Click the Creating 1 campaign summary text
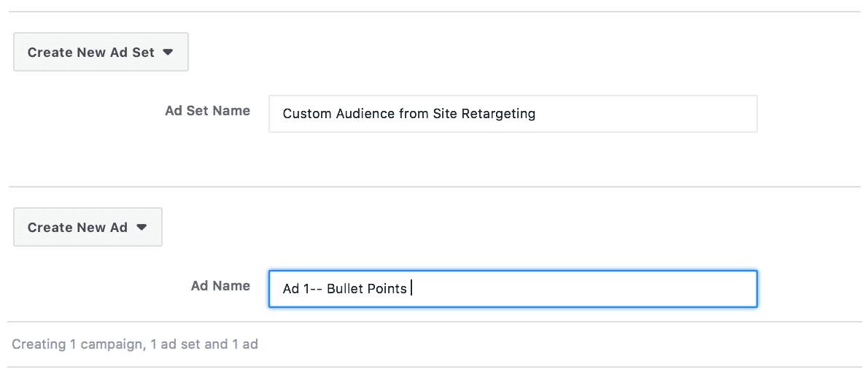868x375 pixels. (x=135, y=344)
